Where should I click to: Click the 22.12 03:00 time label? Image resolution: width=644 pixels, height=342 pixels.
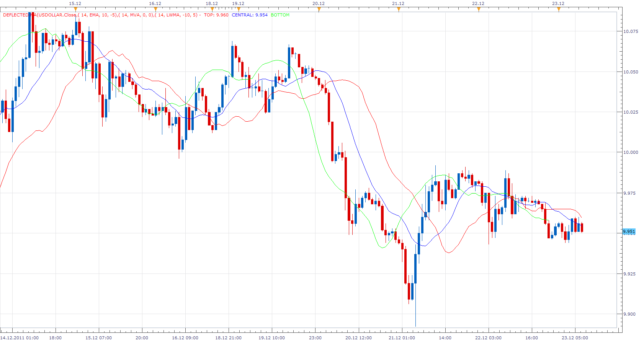point(489,338)
